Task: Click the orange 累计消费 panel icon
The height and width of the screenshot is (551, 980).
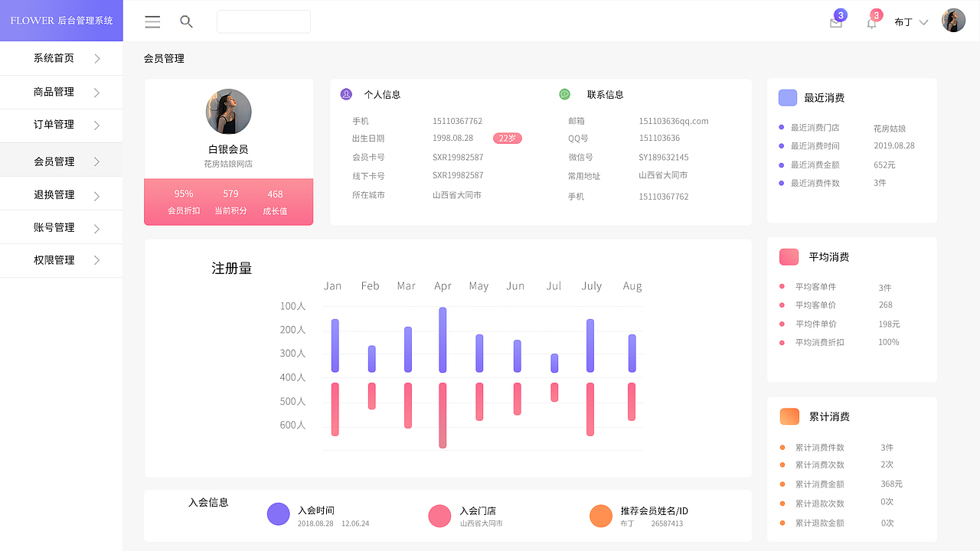Action: 789,416
